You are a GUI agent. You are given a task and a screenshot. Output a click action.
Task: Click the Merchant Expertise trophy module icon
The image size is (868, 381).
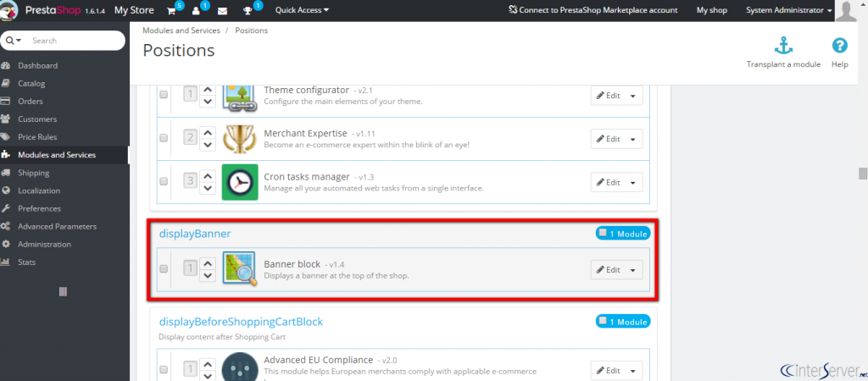pyautogui.click(x=239, y=138)
